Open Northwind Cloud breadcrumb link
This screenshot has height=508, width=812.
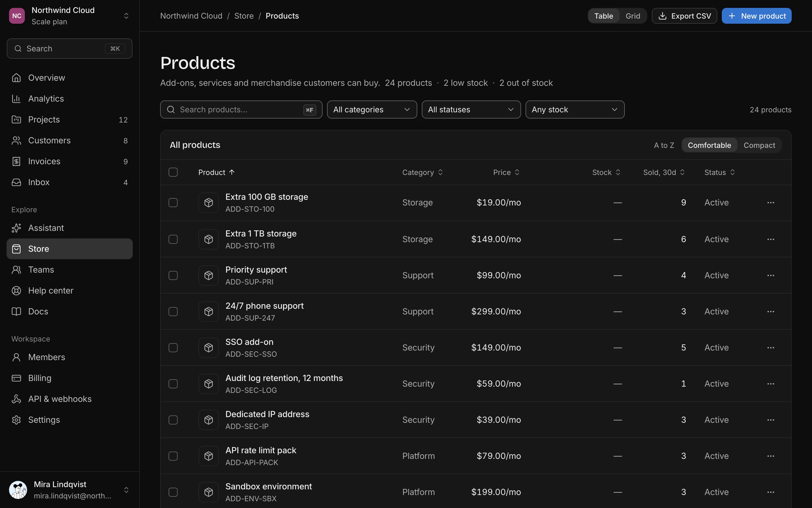click(x=191, y=16)
